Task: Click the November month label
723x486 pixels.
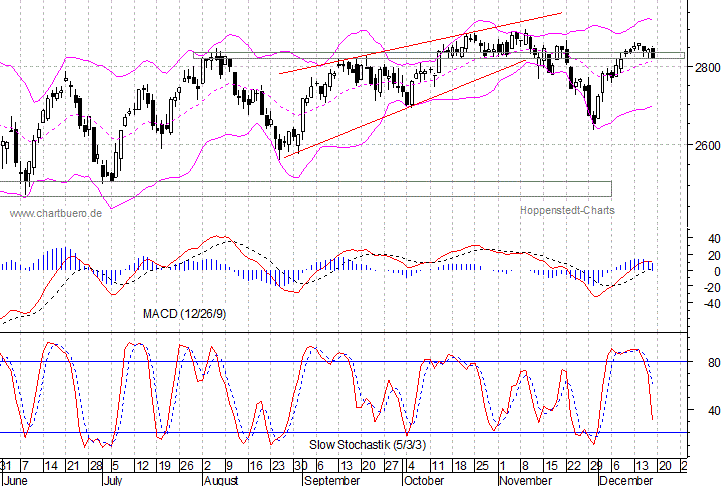Action: 525,480
